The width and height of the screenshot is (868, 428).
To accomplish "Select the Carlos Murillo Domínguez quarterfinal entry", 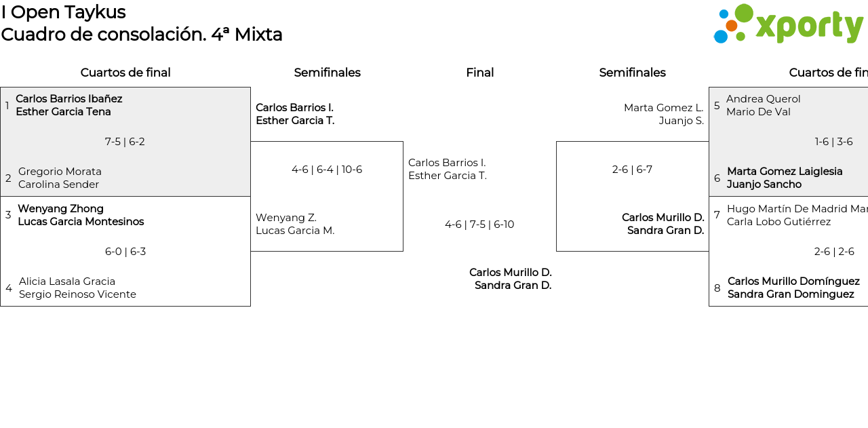I will [793, 288].
